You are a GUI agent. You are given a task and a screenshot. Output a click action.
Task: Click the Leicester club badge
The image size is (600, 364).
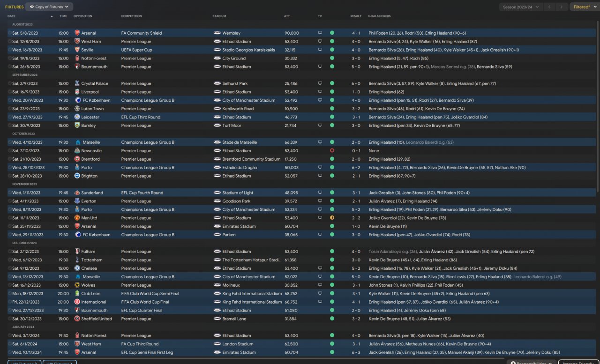tap(77, 117)
